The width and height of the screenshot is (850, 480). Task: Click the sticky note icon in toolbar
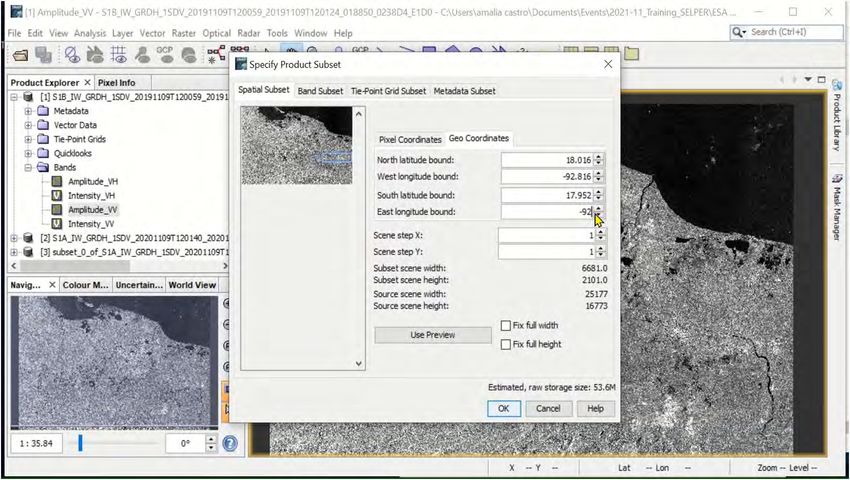click(x=630, y=54)
